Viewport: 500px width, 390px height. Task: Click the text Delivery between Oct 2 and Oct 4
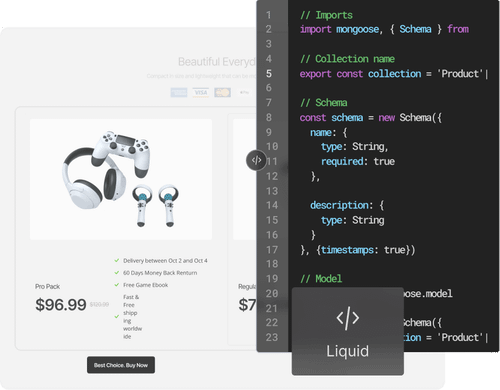tap(165, 261)
